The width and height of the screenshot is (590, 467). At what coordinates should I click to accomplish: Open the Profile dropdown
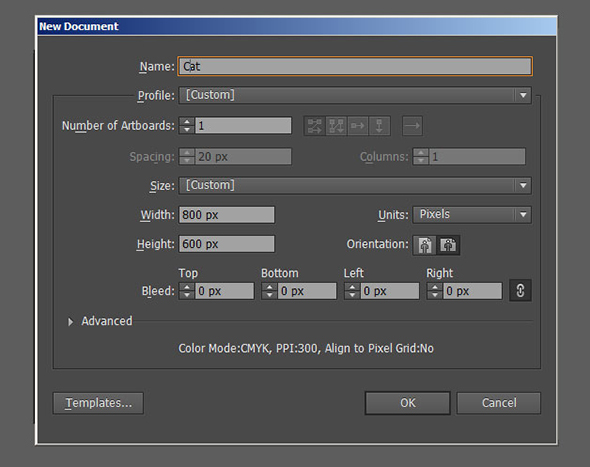coord(355,95)
